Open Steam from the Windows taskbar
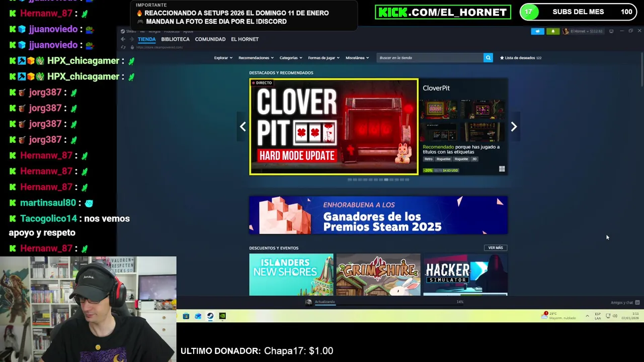This screenshot has width=644, height=362. [x=210, y=316]
